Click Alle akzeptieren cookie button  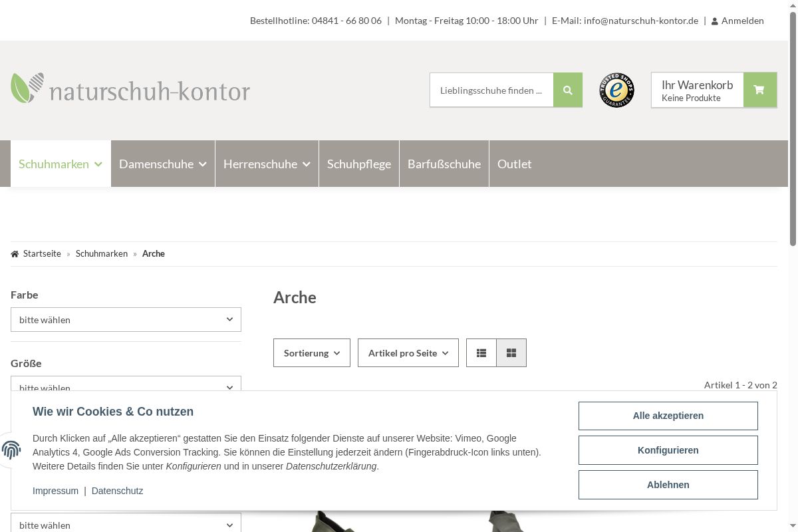coord(668,416)
